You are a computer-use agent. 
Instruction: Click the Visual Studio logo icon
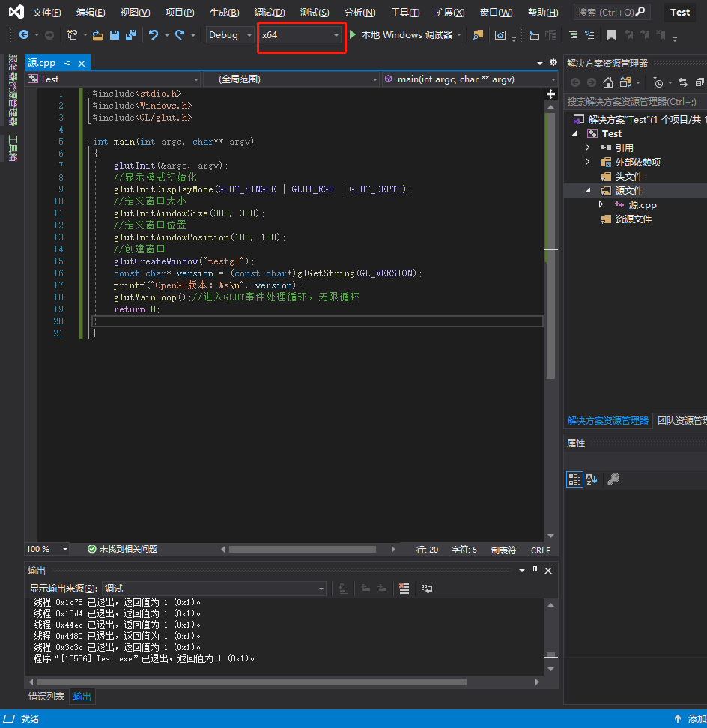coord(16,12)
